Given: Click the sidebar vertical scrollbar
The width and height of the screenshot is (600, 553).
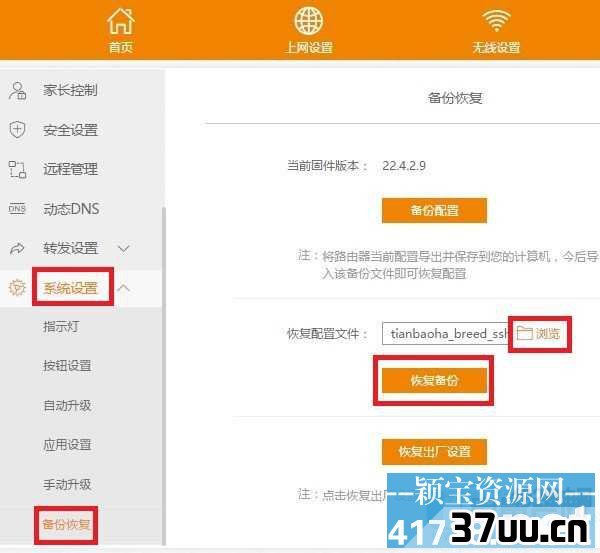Looking at the screenshot, I should coord(164,375).
